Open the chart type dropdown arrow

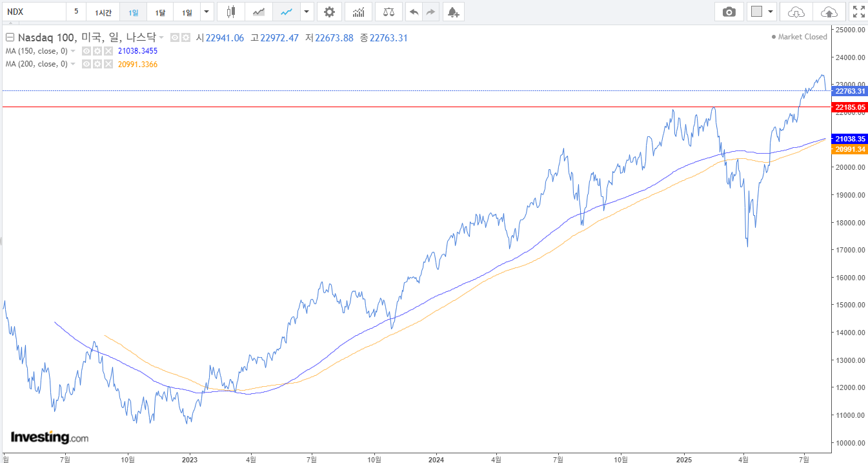tap(307, 12)
